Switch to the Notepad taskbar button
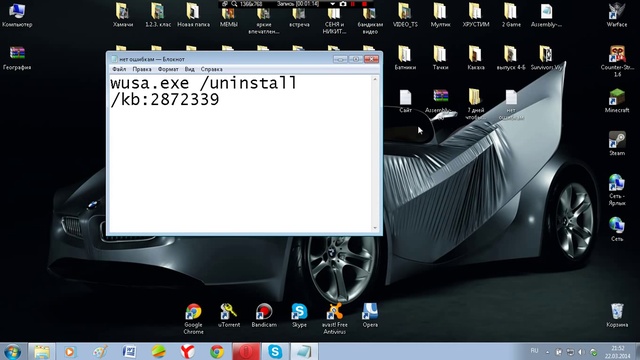This screenshot has width=640, height=360. tap(304, 351)
